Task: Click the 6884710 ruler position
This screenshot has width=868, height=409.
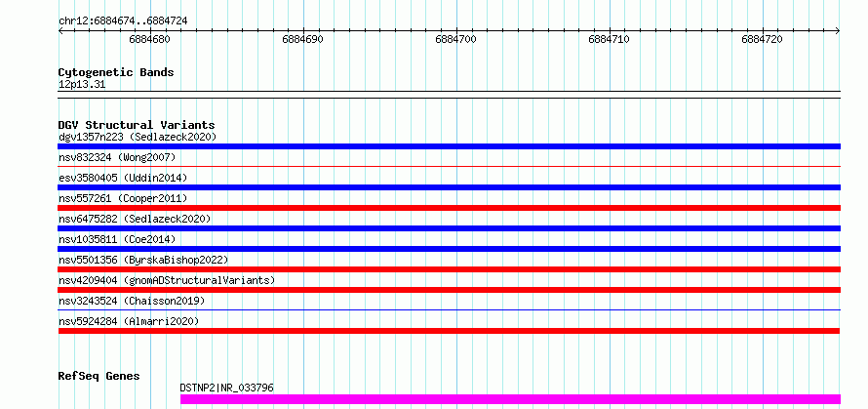Action: point(609,39)
